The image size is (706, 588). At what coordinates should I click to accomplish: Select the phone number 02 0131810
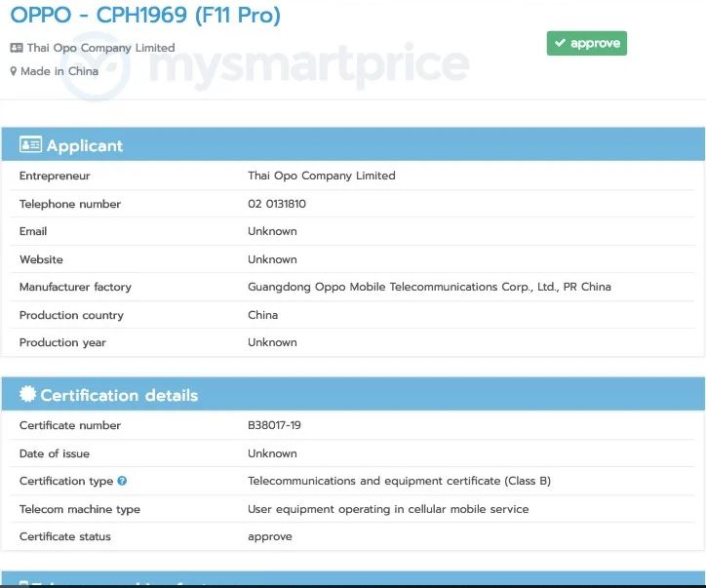coord(277,204)
